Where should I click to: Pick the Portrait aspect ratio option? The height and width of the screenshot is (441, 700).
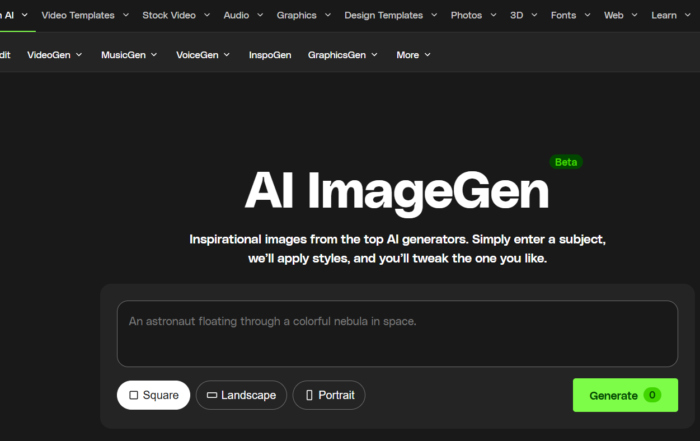[329, 395]
